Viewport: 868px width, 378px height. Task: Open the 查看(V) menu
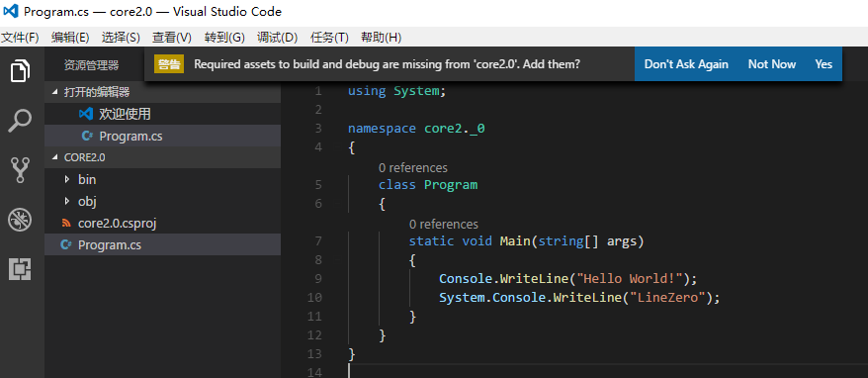172,38
